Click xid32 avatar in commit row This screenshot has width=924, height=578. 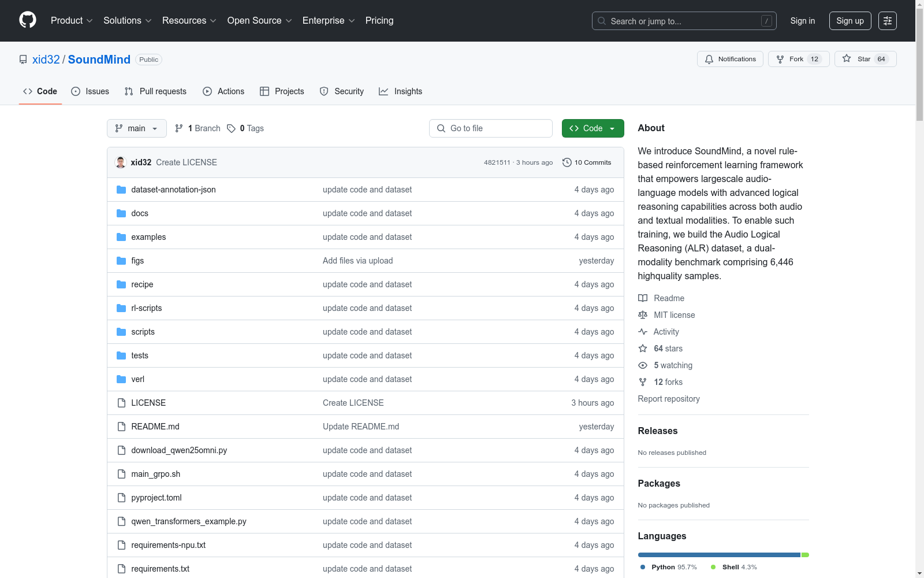click(x=121, y=162)
